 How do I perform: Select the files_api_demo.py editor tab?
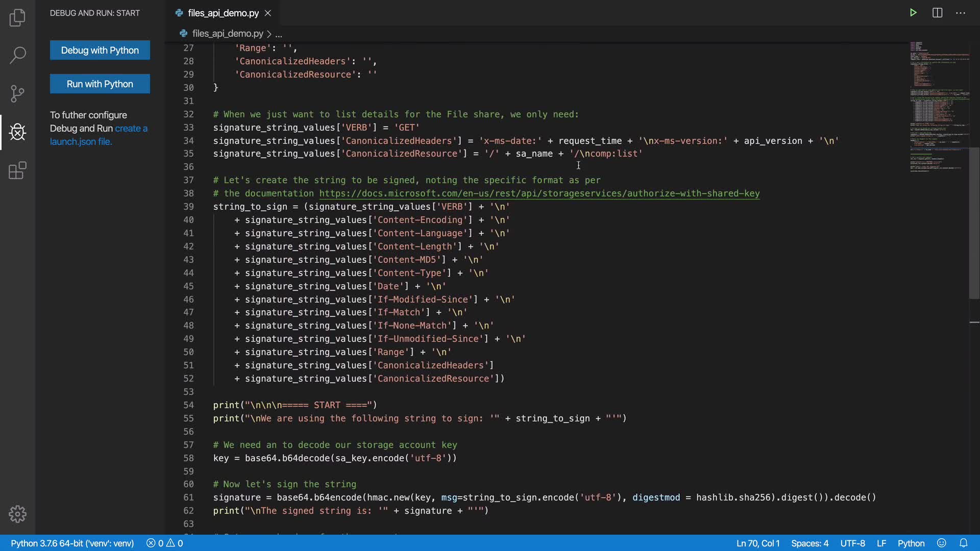(223, 13)
